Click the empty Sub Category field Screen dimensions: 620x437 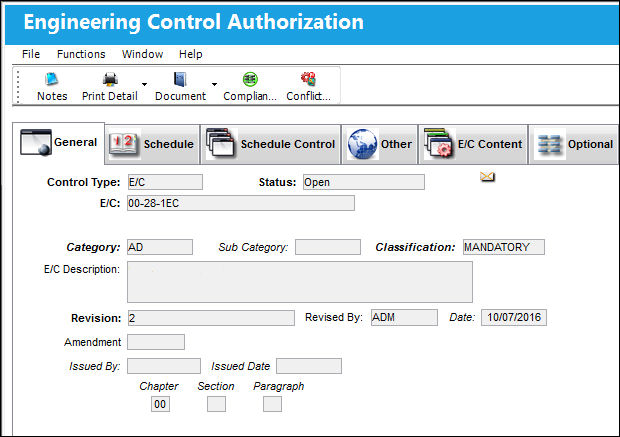[328, 247]
